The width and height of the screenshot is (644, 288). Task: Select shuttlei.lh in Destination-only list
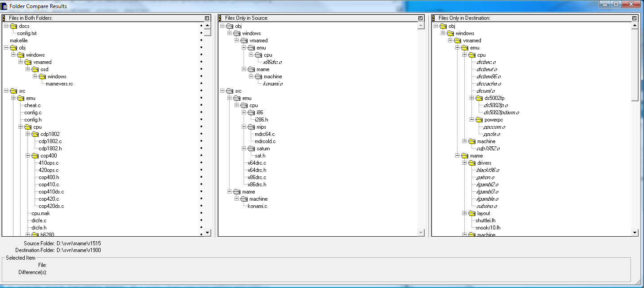[485, 220]
